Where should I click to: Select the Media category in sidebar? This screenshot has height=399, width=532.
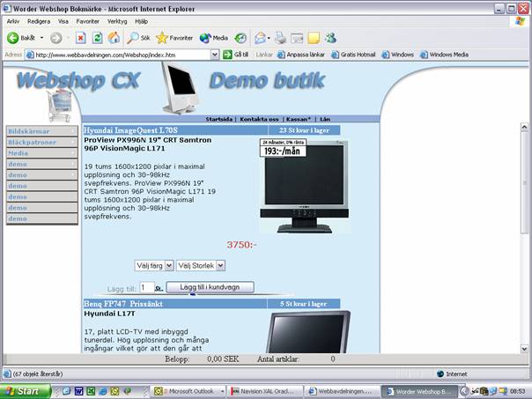click(42, 153)
